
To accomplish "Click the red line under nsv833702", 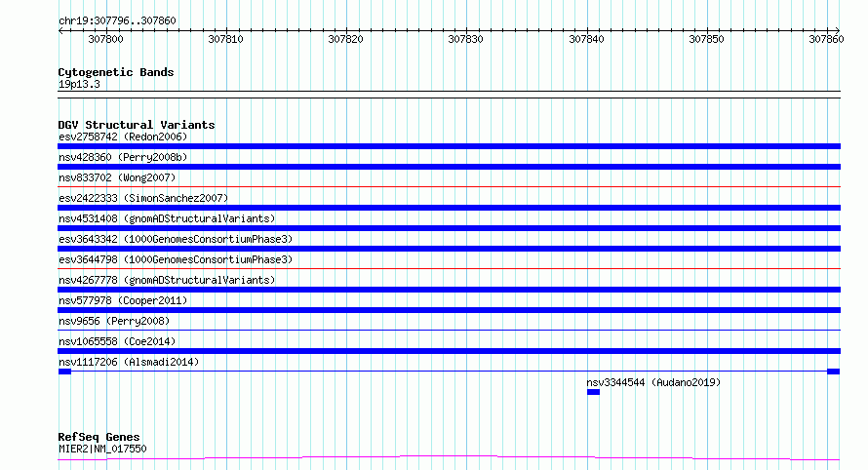I will (449, 187).
